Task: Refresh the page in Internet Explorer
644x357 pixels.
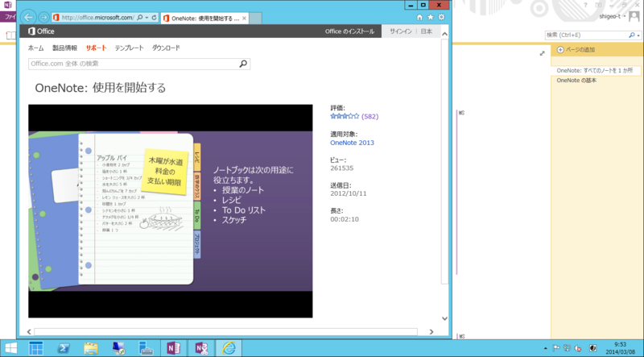Action: pyautogui.click(x=154, y=18)
